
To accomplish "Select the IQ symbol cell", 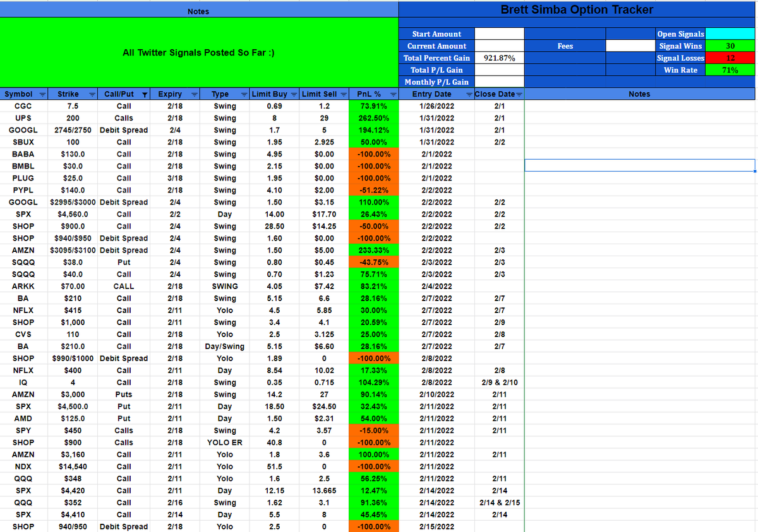I will coord(23,382).
